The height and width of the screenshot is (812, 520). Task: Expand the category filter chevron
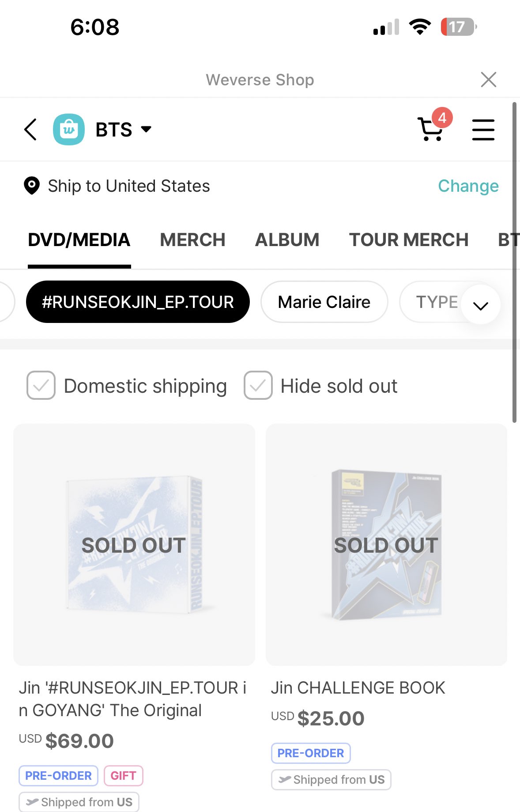pyautogui.click(x=480, y=305)
